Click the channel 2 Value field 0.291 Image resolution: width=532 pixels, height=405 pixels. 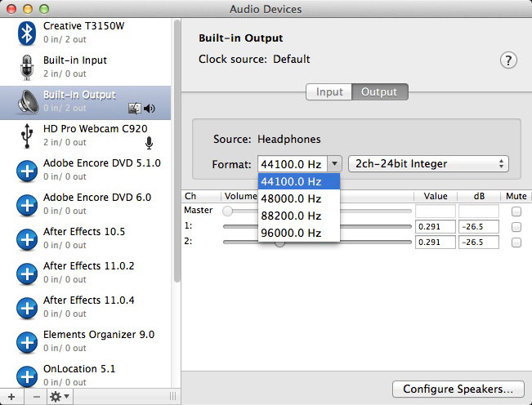point(436,243)
